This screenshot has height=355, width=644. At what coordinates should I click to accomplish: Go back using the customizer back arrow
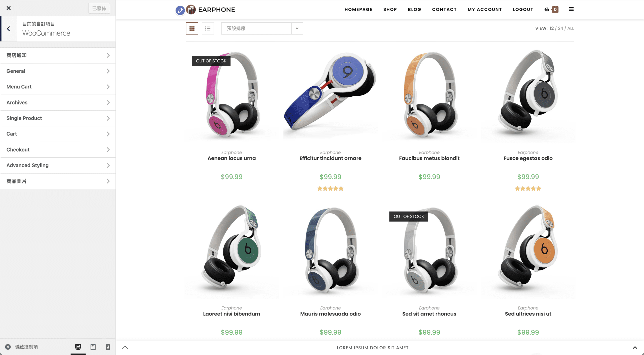pos(9,29)
